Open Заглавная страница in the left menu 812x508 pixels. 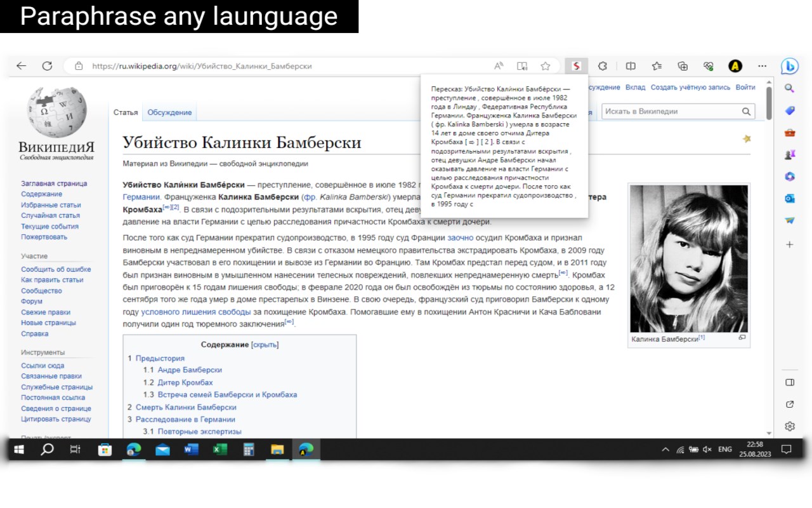point(54,184)
